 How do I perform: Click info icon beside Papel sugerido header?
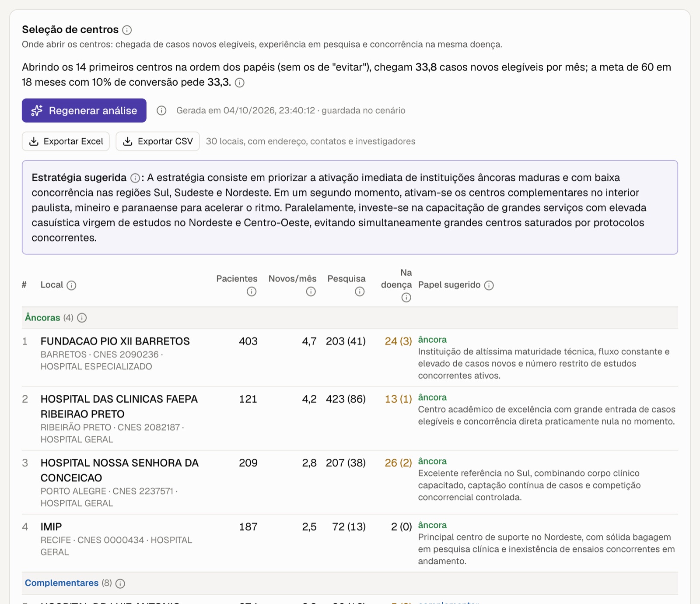pyautogui.click(x=489, y=285)
